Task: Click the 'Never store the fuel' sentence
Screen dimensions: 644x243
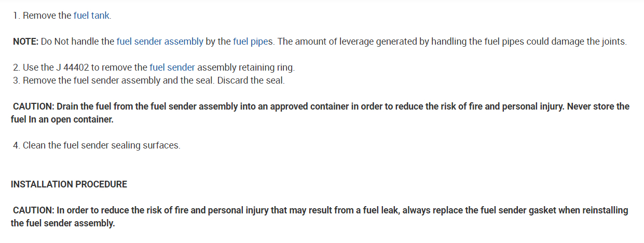Action: [597, 106]
